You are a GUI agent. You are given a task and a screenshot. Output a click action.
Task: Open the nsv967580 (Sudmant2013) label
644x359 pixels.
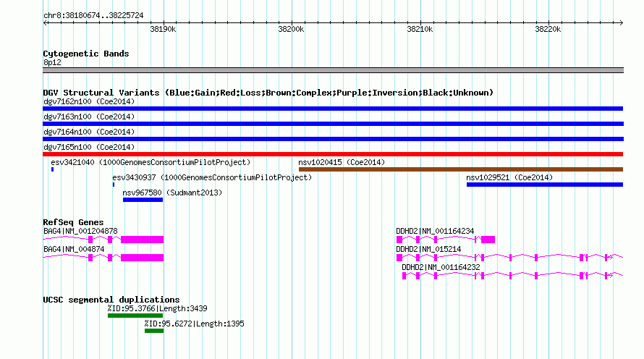(x=172, y=193)
